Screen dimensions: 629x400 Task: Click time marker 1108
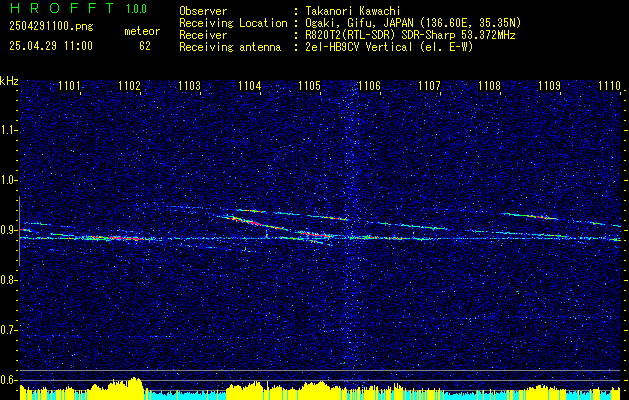489,85
